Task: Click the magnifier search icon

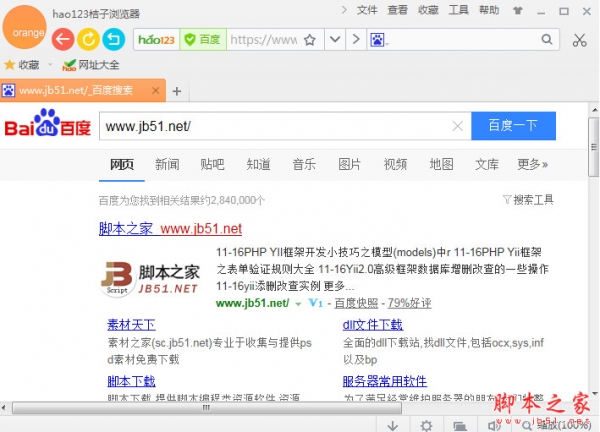Action: [547, 39]
